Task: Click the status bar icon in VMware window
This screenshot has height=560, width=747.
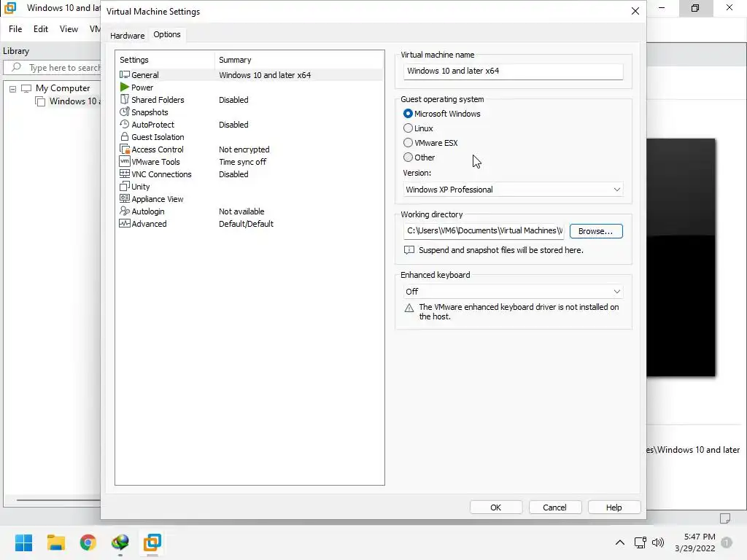Action: [x=725, y=518]
